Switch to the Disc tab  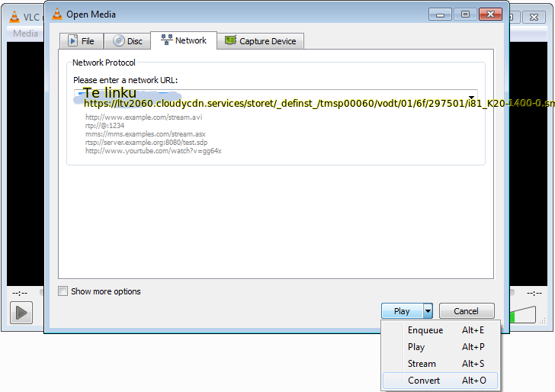(127, 41)
